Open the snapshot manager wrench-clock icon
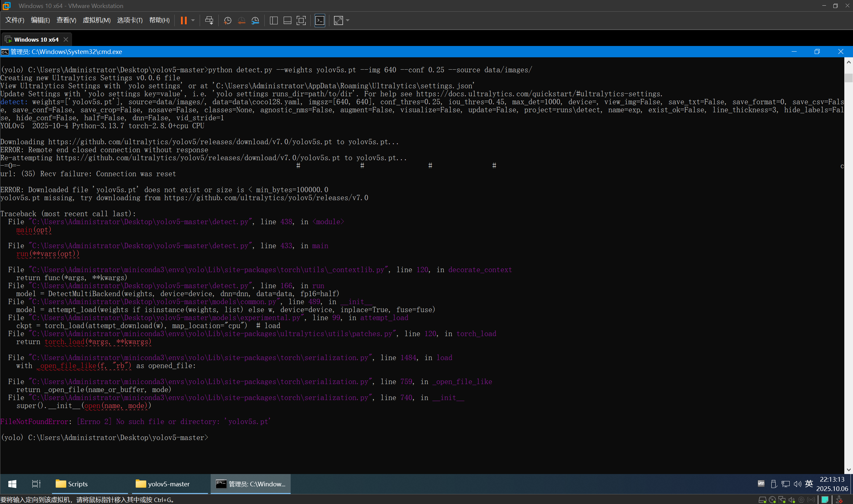Image resolution: width=853 pixels, height=504 pixels. [x=255, y=20]
